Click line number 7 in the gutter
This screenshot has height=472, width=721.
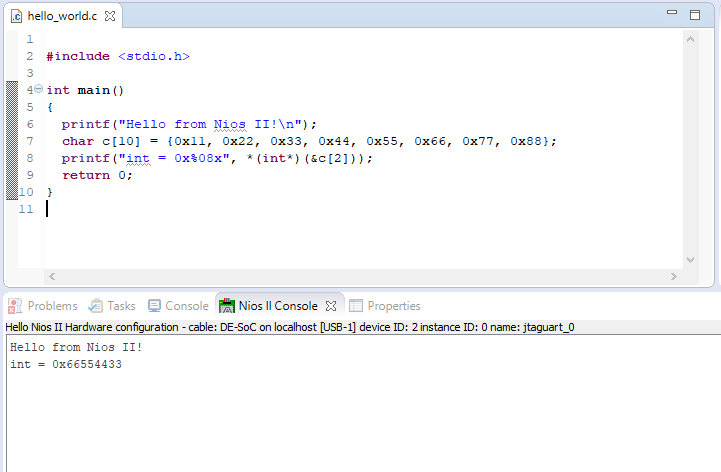[x=30, y=141]
